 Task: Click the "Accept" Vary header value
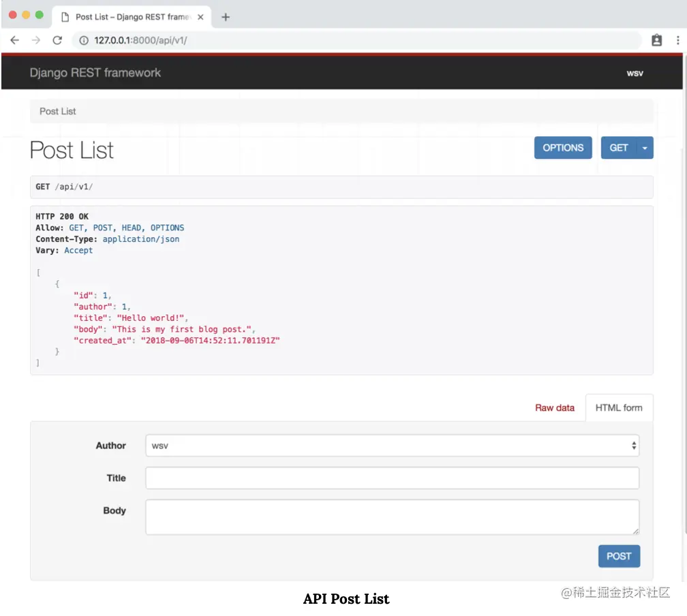click(x=78, y=251)
